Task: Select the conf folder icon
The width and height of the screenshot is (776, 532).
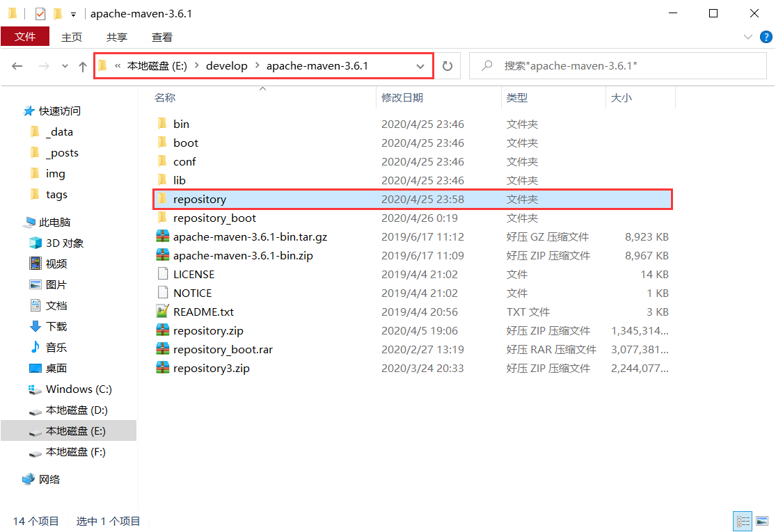Action: point(162,161)
